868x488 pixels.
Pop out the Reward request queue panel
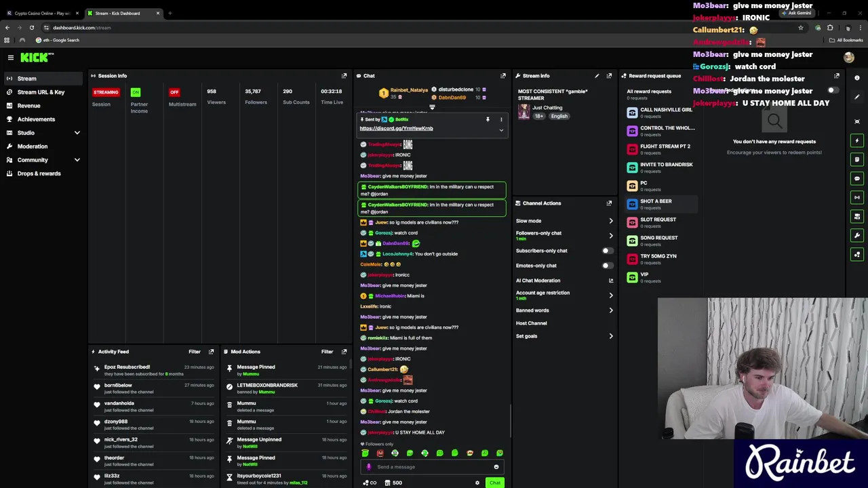[x=836, y=76]
